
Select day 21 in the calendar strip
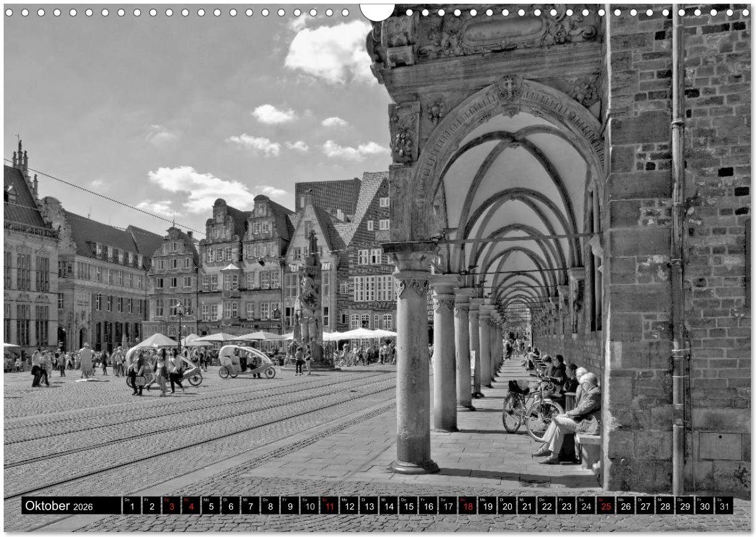(526, 505)
